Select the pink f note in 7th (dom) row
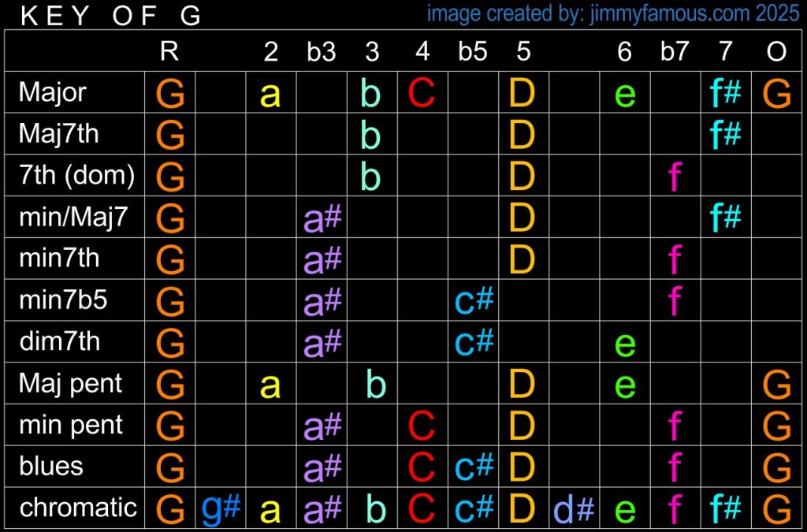The image size is (807, 532). pyautogui.click(x=675, y=177)
